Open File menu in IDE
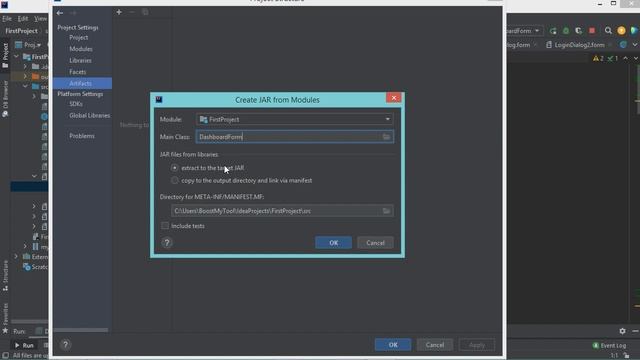The width and height of the screenshot is (640, 360). click(7, 19)
